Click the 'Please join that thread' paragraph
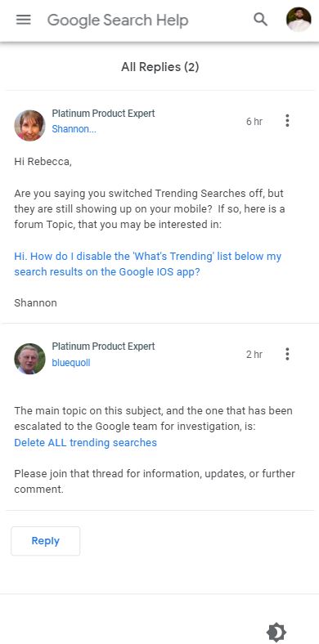Viewport: 319px width, 644px height. [x=155, y=481]
